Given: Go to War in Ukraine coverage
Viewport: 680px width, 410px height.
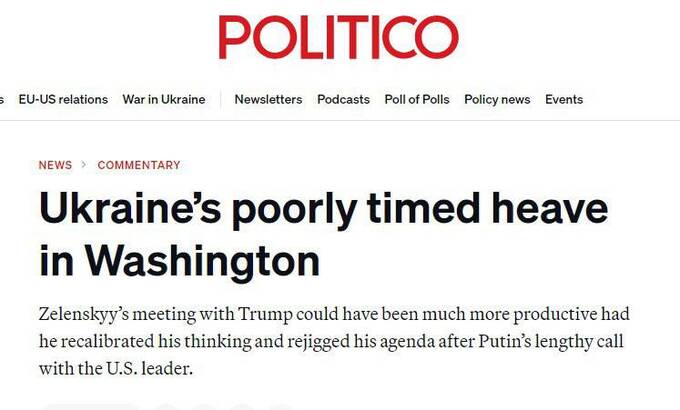Looking at the screenshot, I should [x=164, y=100].
